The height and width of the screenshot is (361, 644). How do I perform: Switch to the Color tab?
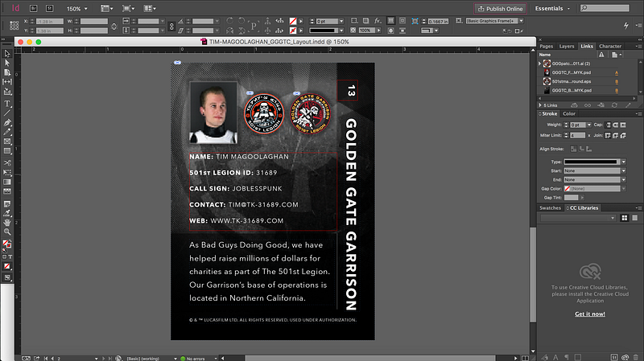569,113
